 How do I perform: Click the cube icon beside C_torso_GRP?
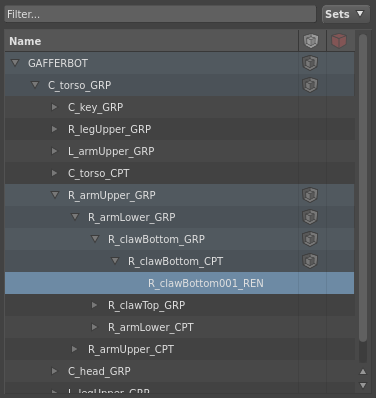(310, 85)
